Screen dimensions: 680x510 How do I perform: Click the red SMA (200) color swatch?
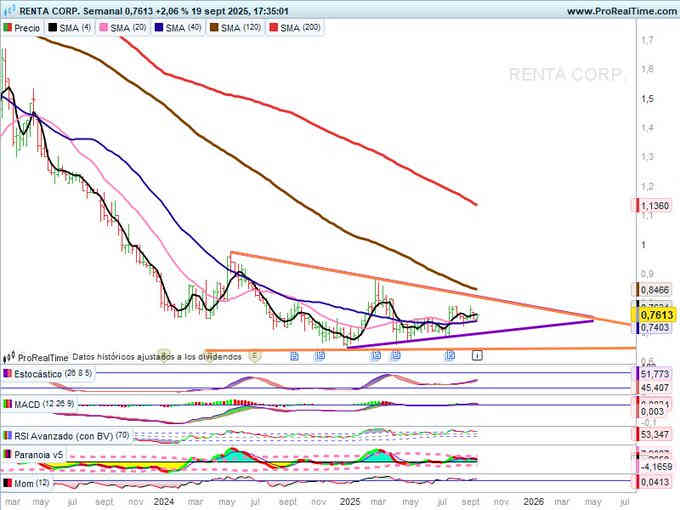pos(274,28)
